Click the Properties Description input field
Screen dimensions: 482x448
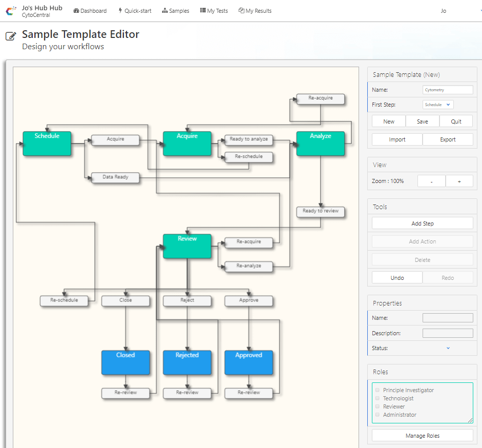pyautogui.click(x=448, y=333)
